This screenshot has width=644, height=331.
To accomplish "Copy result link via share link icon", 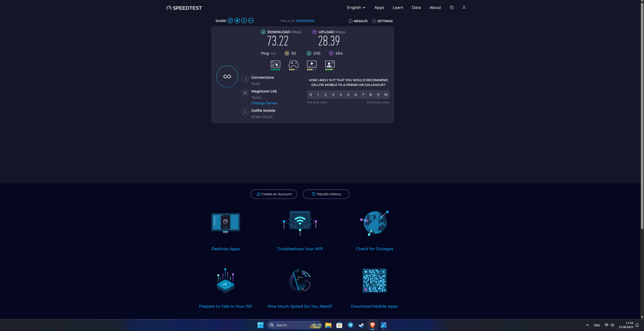I will click(x=230, y=21).
